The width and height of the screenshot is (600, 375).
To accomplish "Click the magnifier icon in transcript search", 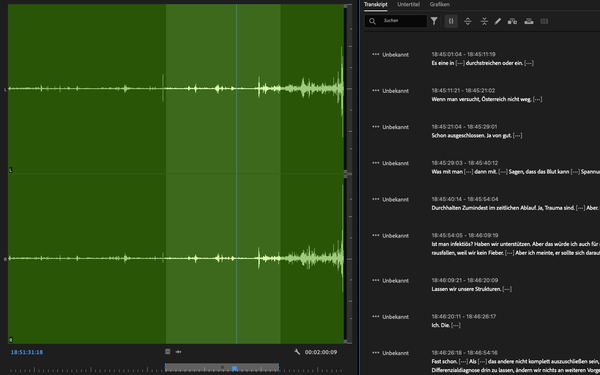I will [372, 21].
